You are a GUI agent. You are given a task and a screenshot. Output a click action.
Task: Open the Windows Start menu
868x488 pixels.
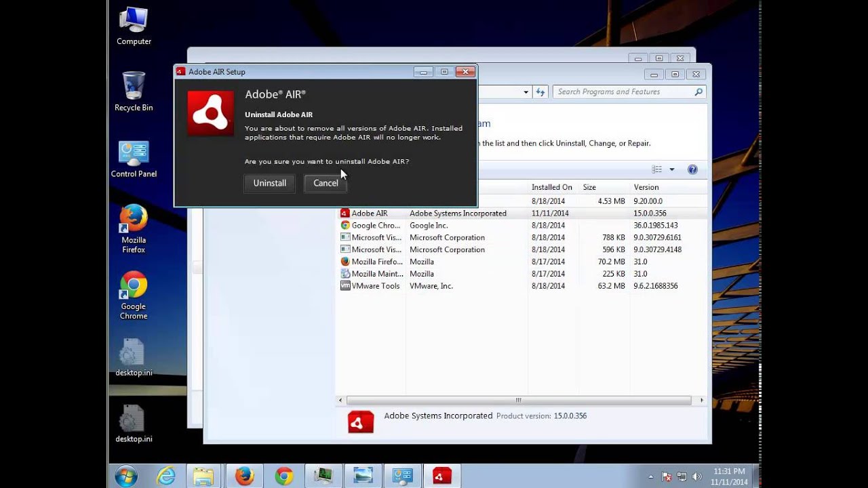[x=126, y=476]
